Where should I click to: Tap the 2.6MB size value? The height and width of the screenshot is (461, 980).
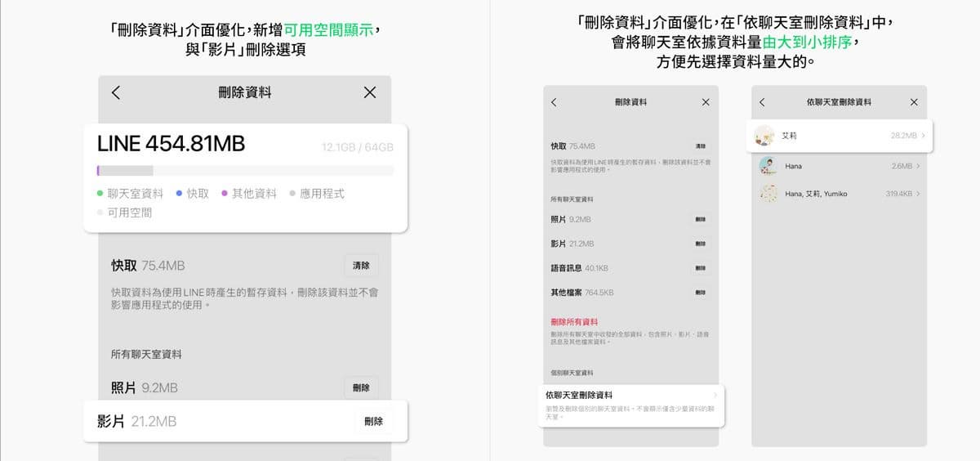tap(902, 166)
